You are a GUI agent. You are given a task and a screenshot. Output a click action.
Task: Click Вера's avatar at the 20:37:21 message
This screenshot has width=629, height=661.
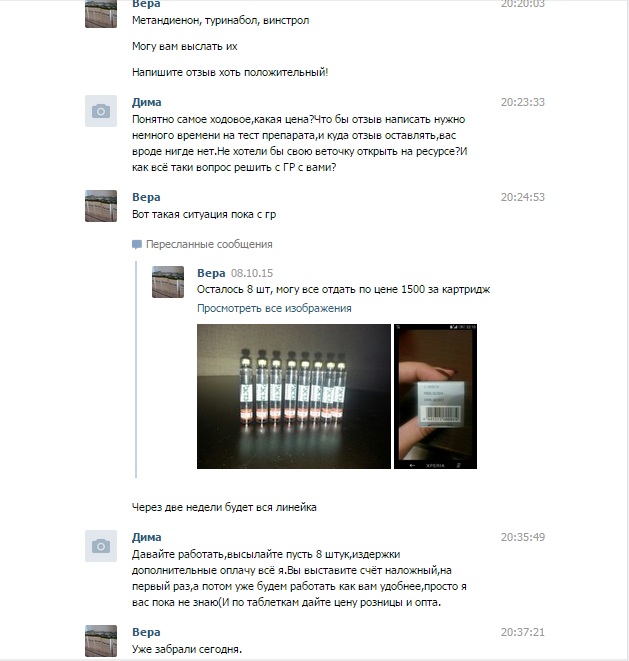point(101,641)
